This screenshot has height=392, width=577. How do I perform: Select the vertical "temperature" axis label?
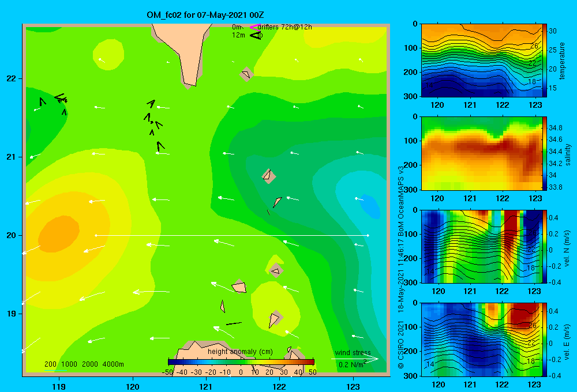[562, 61]
